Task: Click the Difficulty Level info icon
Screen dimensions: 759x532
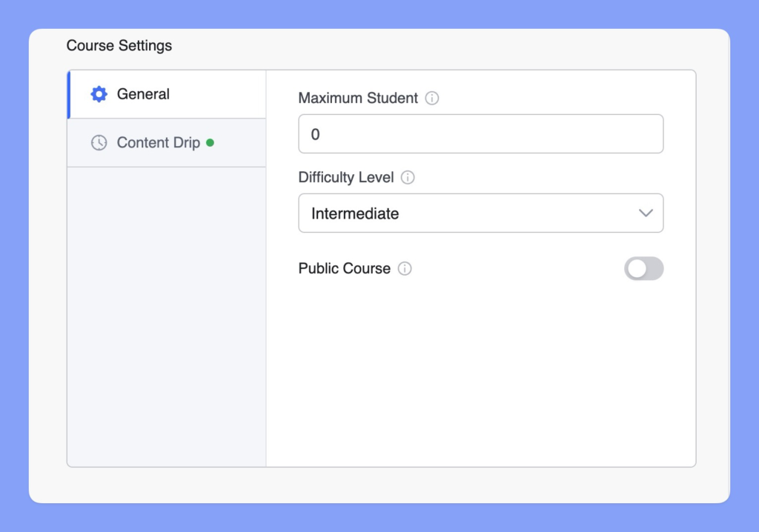Action: (408, 178)
